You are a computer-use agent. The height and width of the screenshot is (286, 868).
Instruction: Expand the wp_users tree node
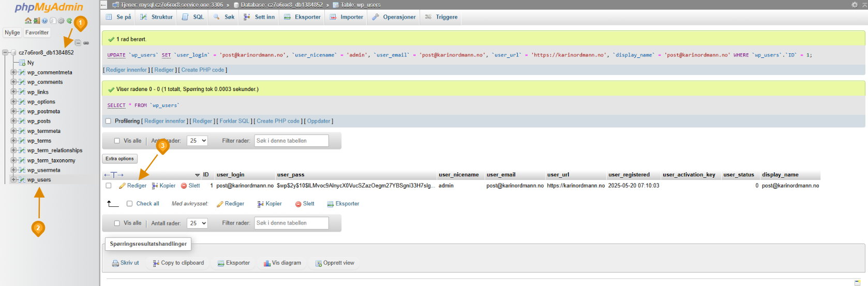13,180
